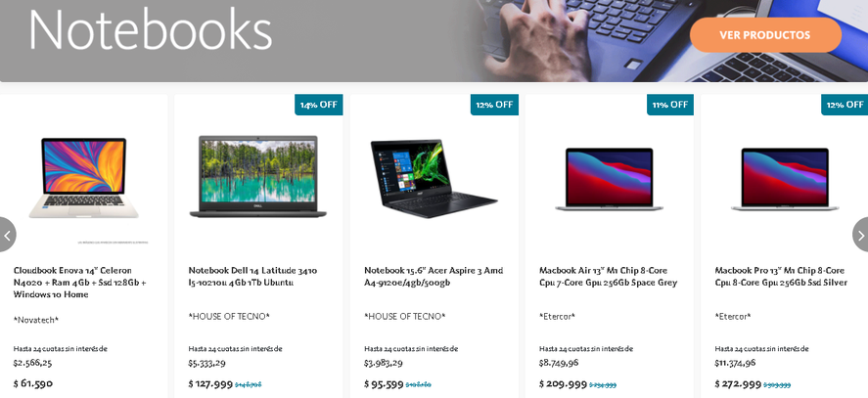Open Macbook Air 13" M1 Chip link

pyautogui.click(x=608, y=276)
